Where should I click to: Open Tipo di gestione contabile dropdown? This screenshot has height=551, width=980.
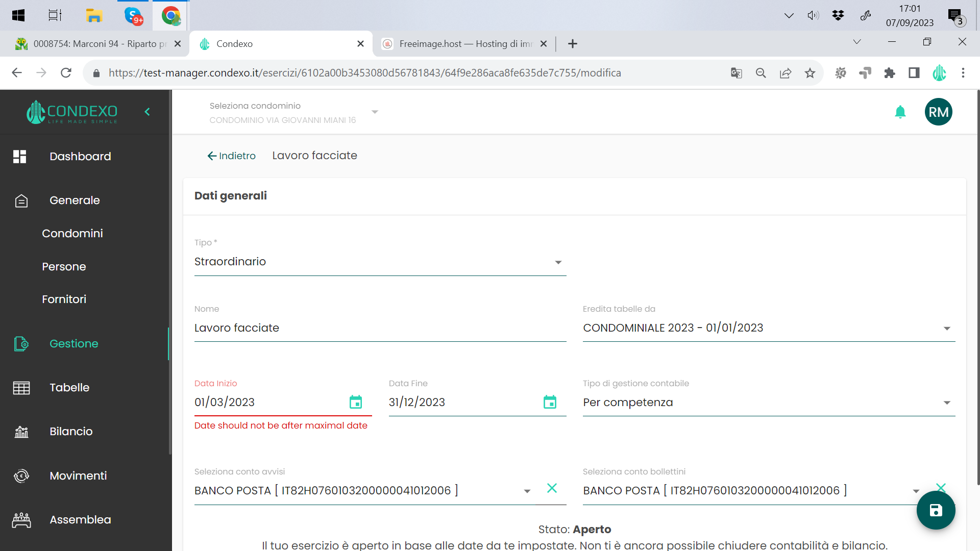(769, 403)
